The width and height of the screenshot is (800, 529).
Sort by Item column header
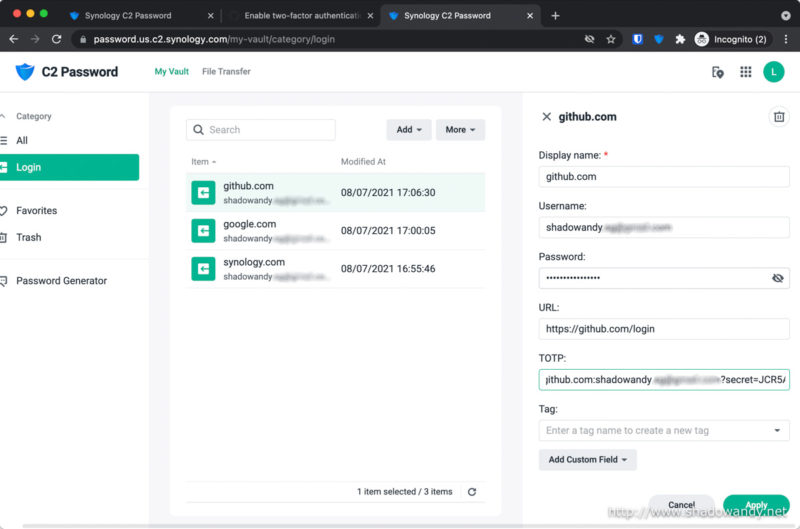point(204,162)
